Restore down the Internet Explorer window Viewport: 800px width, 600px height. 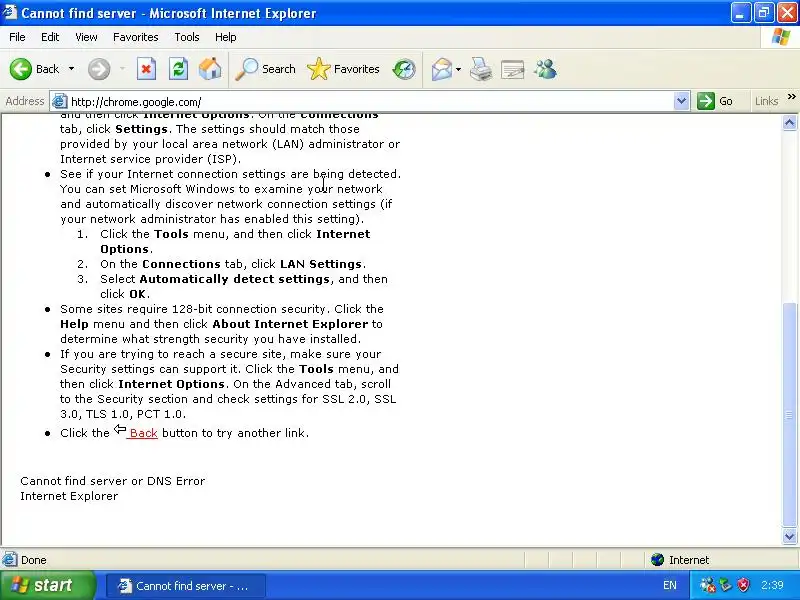pyautogui.click(x=764, y=13)
